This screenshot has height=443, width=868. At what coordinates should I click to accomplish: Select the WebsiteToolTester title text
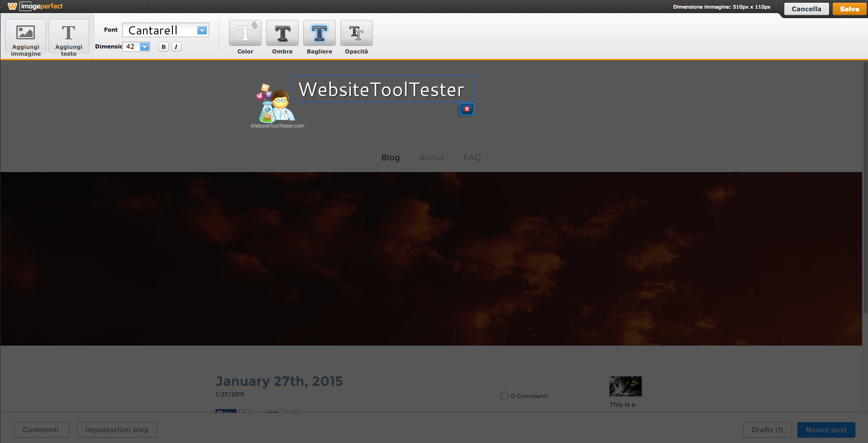[x=382, y=90]
